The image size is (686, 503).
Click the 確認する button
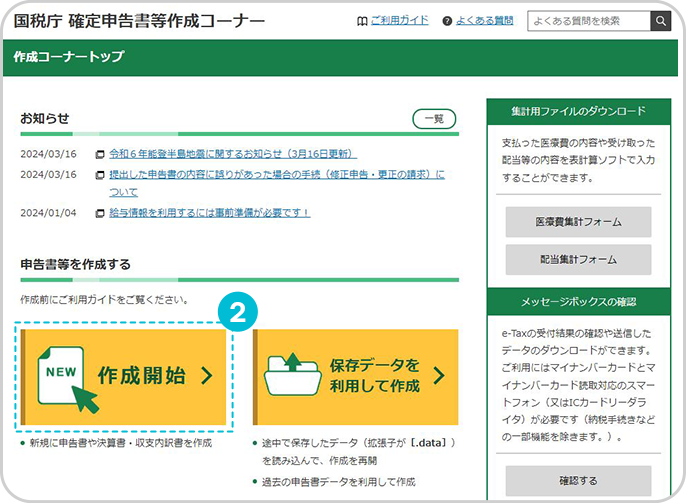point(578,481)
